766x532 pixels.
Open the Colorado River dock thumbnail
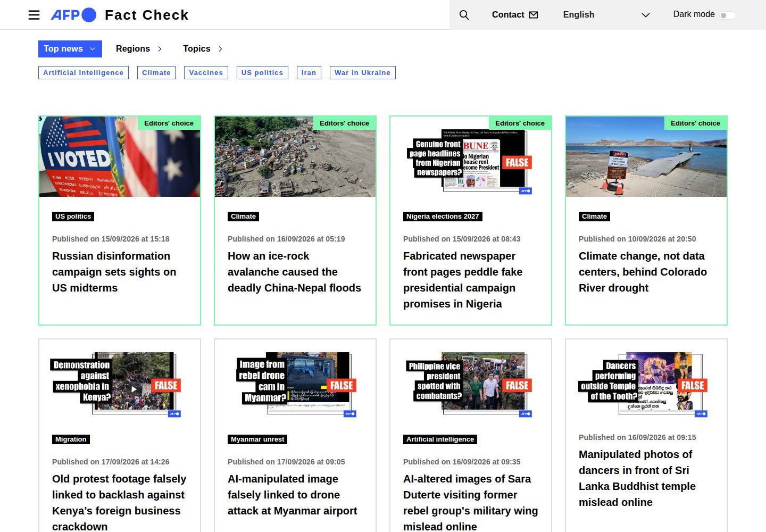(646, 156)
